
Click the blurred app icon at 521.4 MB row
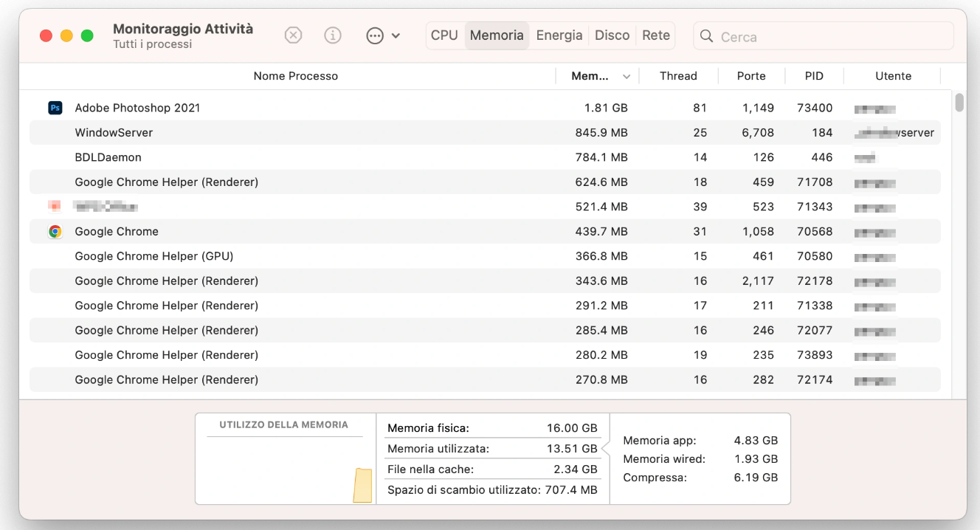point(54,206)
